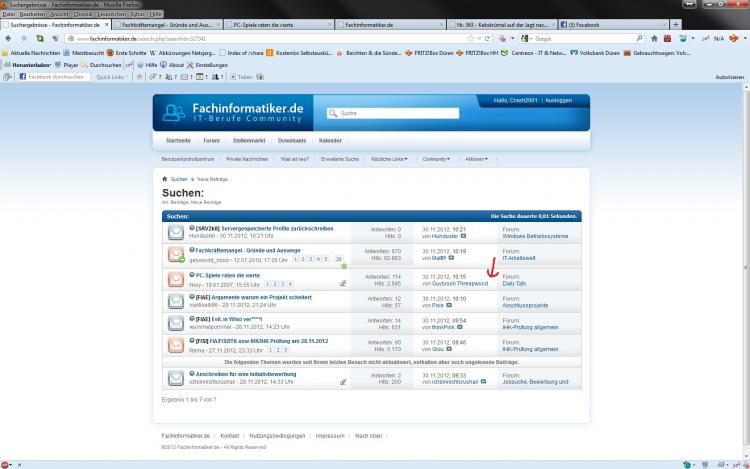
Task: Open a new tab with plus button
Action: (675, 25)
